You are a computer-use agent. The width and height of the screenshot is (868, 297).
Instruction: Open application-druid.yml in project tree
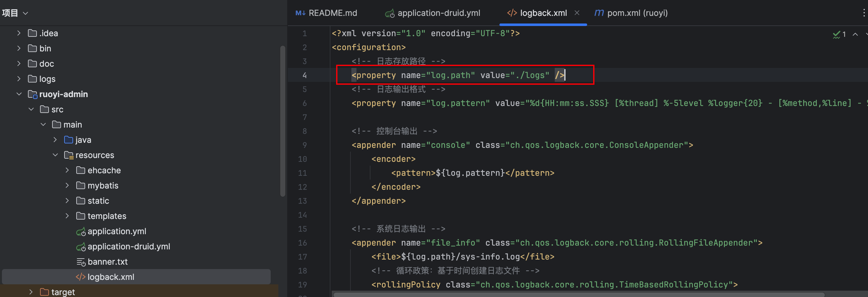coord(129,247)
